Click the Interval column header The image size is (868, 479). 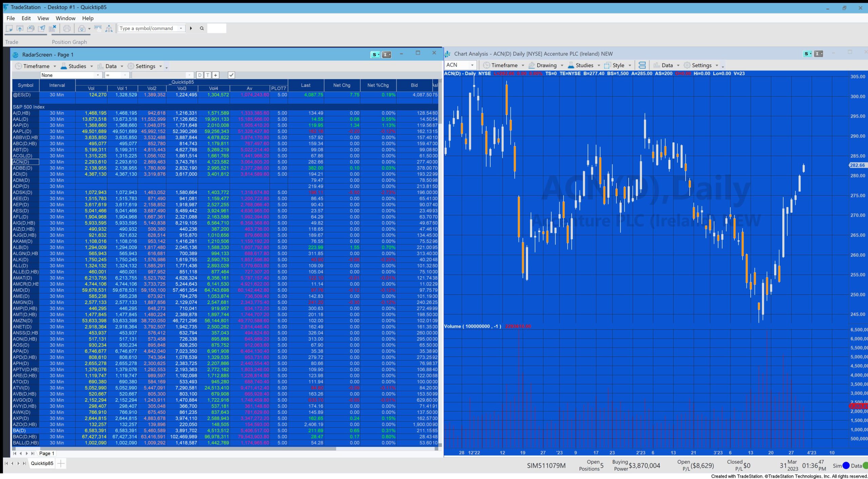pos(57,85)
